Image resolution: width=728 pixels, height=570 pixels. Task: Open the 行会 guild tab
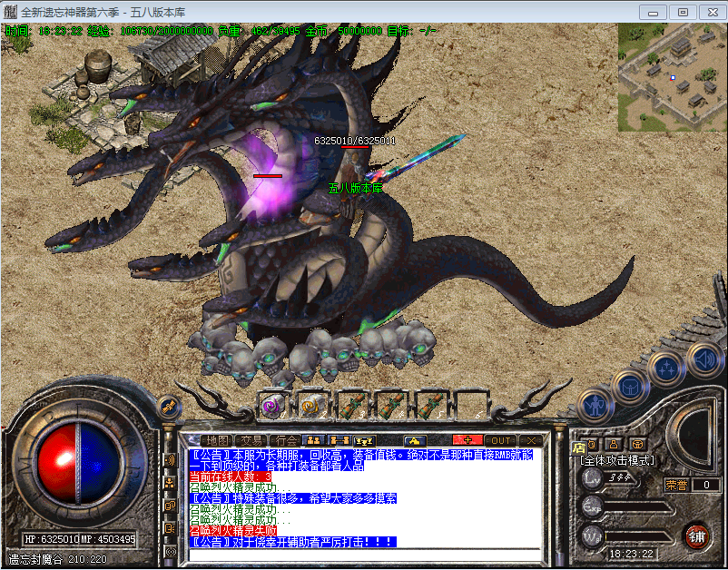point(288,440)
